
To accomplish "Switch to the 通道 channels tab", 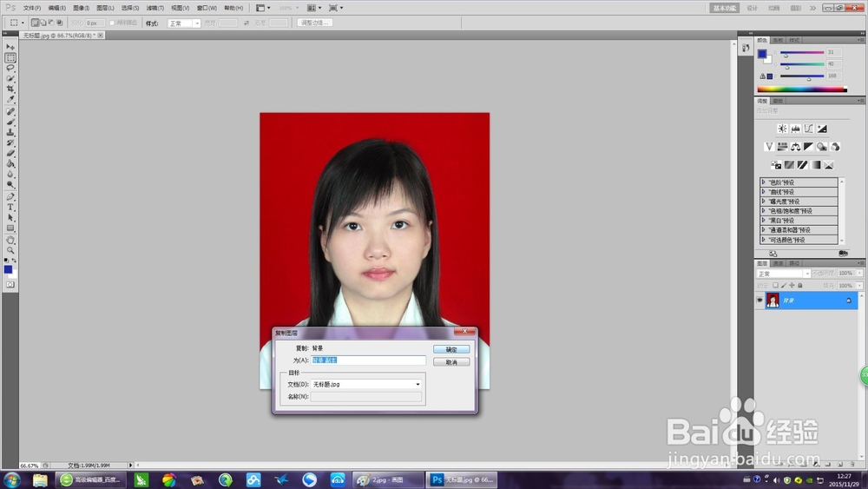I will point(779,263).
